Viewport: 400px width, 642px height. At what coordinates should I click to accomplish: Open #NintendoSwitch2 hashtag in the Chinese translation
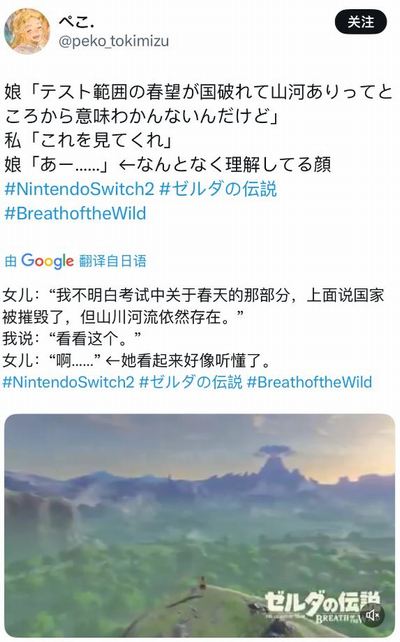(68, 382)
